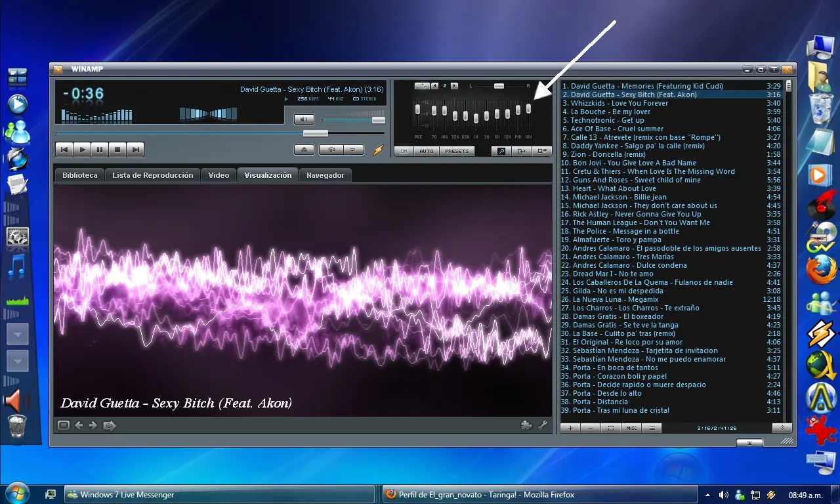Click the crossfade icon above the equalizer
This screenshot has height=504, width=840.
coord(421,86)
